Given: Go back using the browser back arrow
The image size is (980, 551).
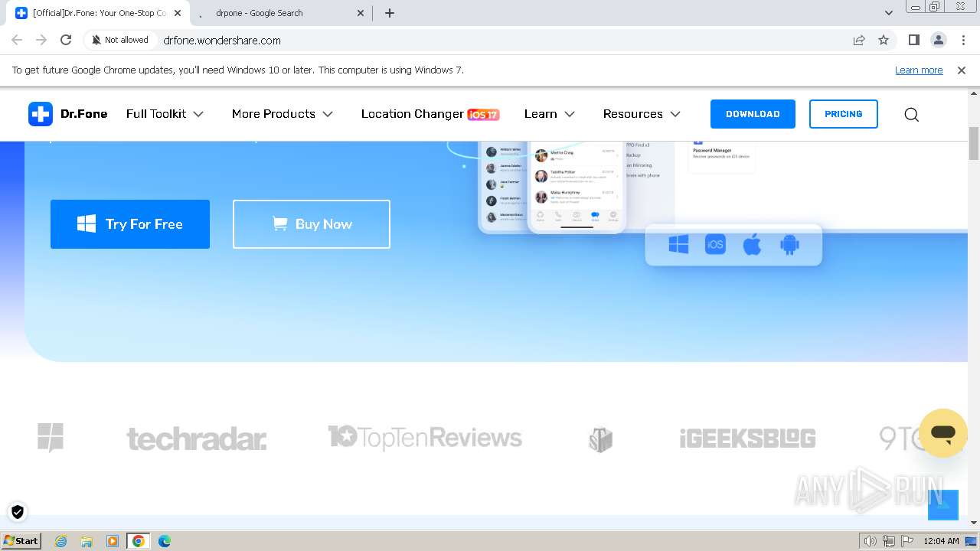Looking at the screenshot, I should coord(17,40).
